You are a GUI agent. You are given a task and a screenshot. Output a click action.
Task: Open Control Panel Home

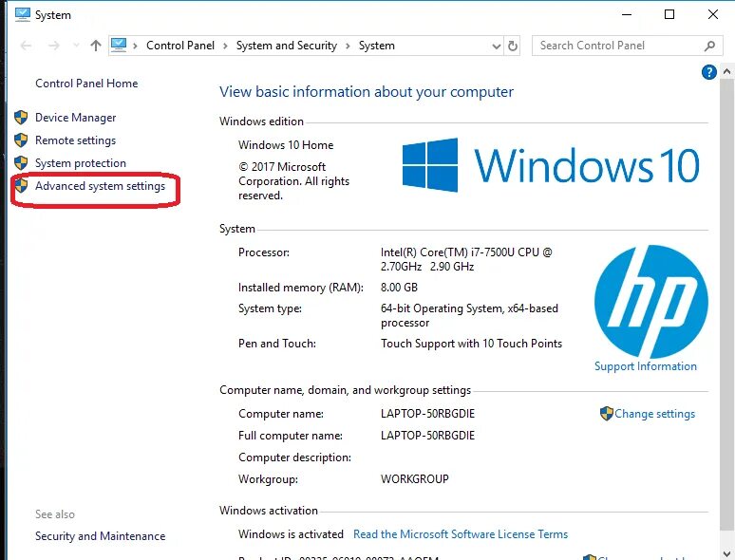tap(86, 84)
